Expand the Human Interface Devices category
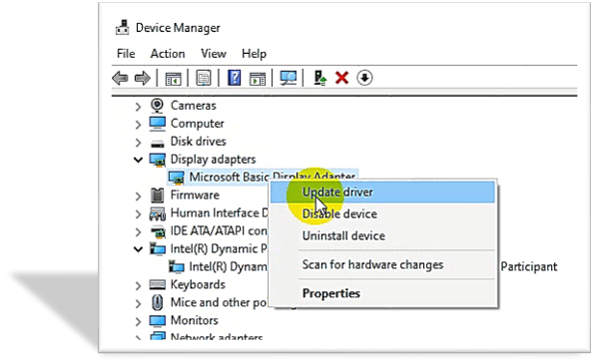The height and width of the screenshot is (364, 593). tap(138, 213)
